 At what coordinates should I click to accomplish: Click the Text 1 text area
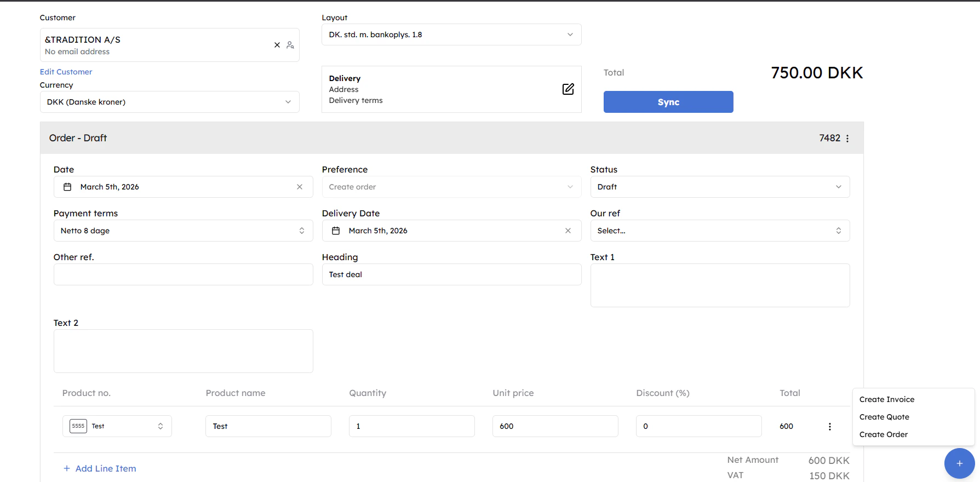(720, 285)
